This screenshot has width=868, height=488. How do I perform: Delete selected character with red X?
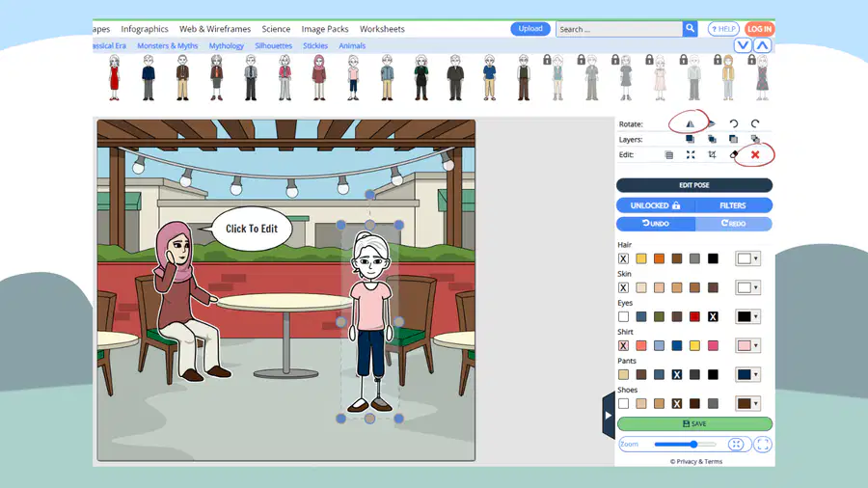(x=755, y=155)
